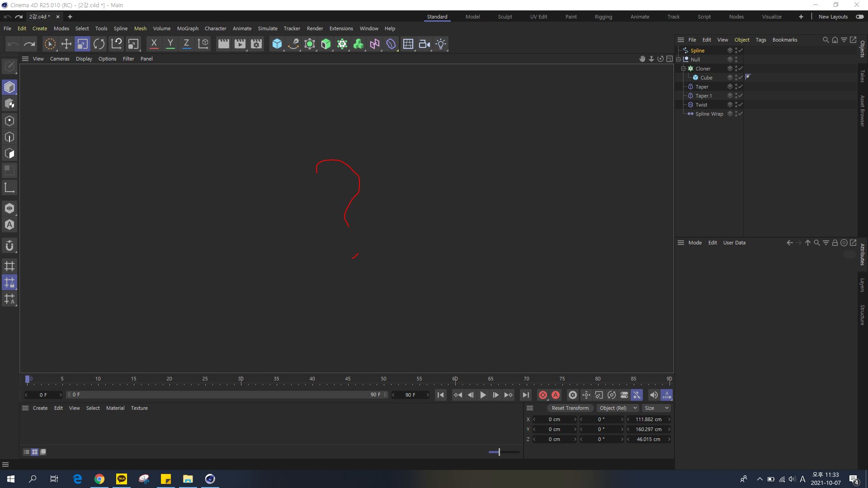Toggle visibility of Spline object
868x488 pixels.
click(x=735, y=50)
